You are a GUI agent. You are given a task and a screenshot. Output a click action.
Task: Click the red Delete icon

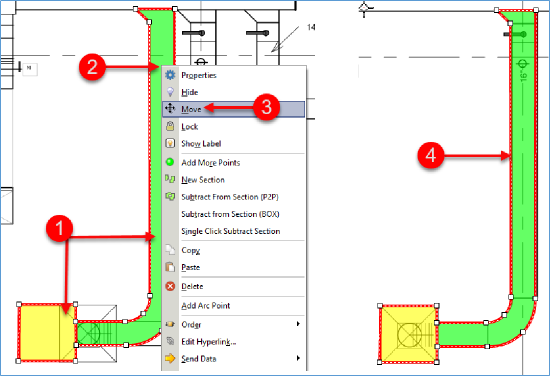click(x=170, y=286)
